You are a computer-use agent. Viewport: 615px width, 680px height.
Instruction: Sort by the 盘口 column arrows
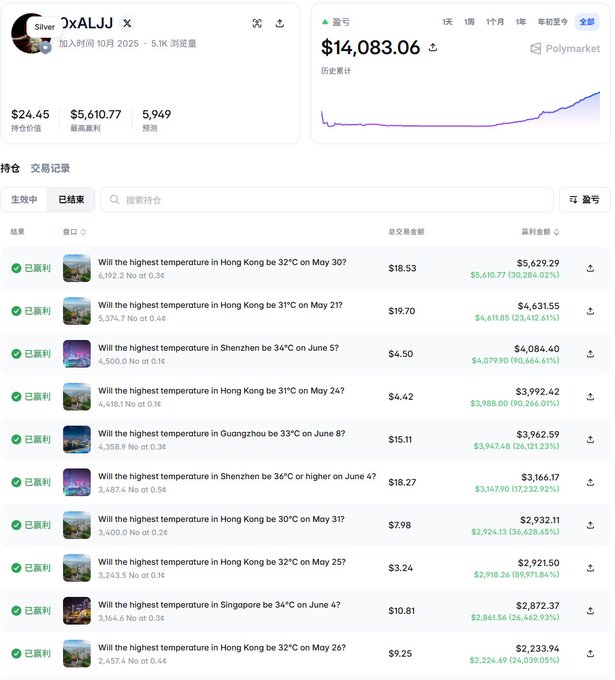pyautogui.click(x=83, y=232)
